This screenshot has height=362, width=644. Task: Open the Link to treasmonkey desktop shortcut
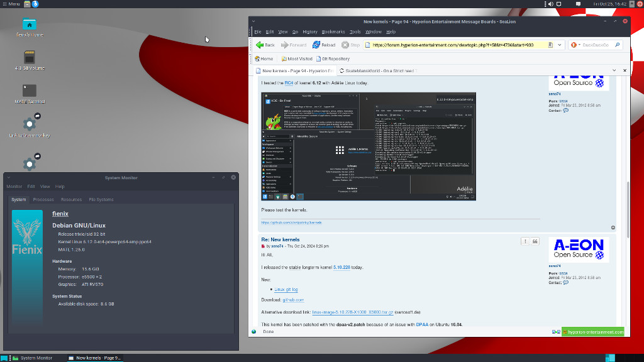tap(30, 126)
